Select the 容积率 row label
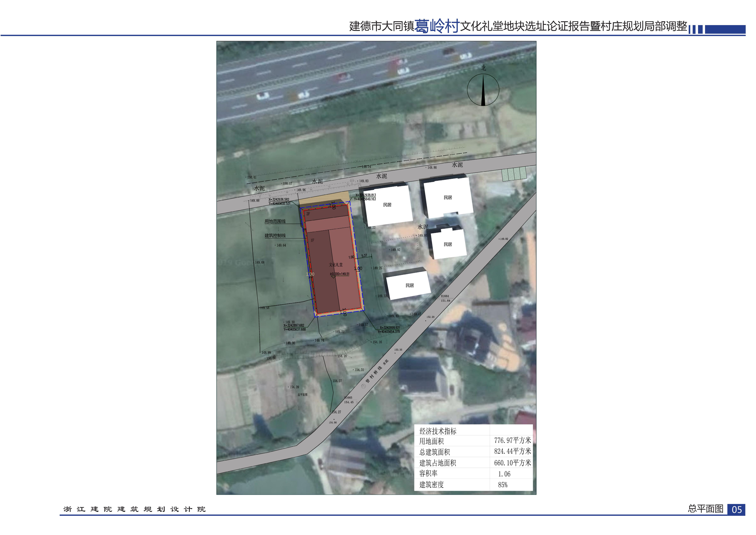The width and height of the screenshot is (756, 535). [x=428, y=473]
